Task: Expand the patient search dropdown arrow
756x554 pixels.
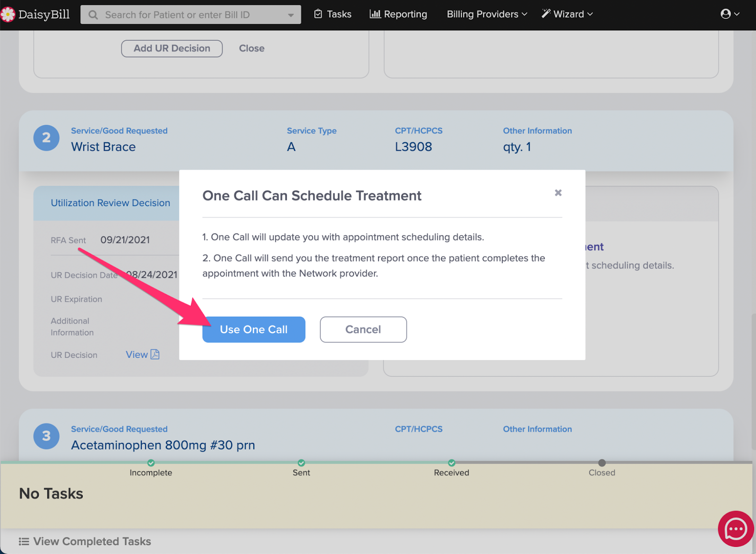Action: click(x=291, y=15)
